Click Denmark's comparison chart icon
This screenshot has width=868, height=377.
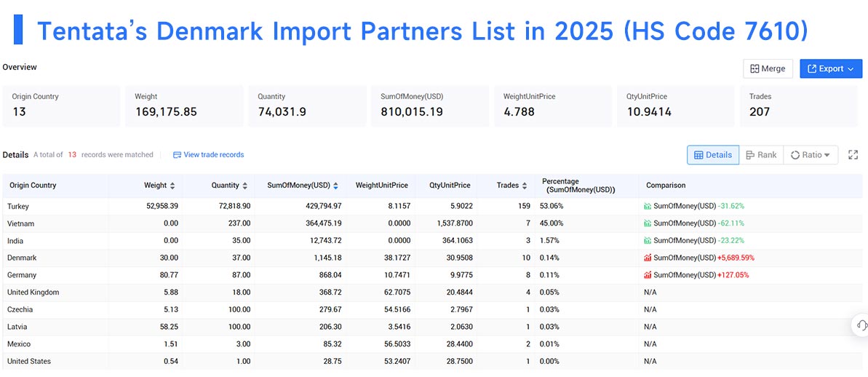647,258
